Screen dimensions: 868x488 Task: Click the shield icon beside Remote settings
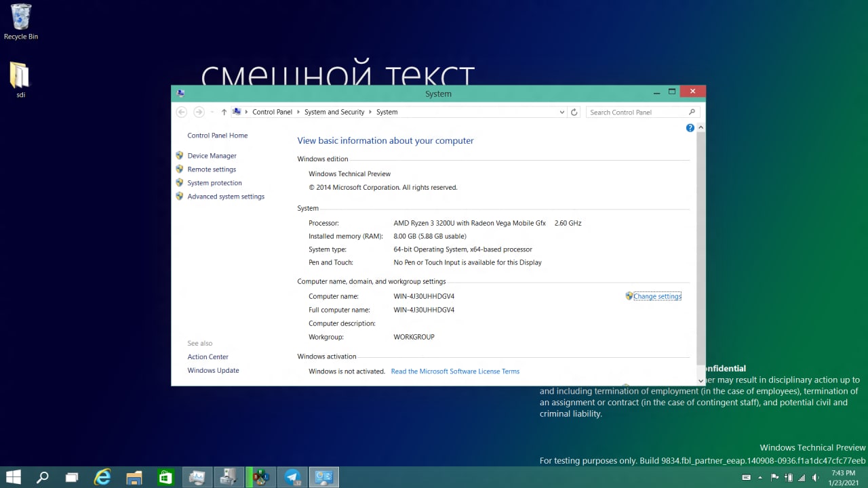[180, 169]
